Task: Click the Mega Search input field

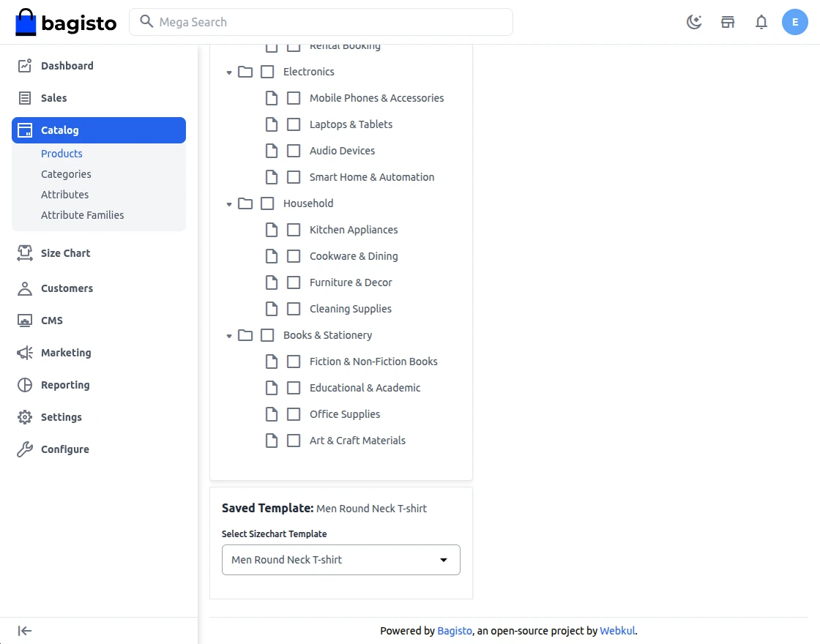Action: pyautogui.click(x=322, y=22)
